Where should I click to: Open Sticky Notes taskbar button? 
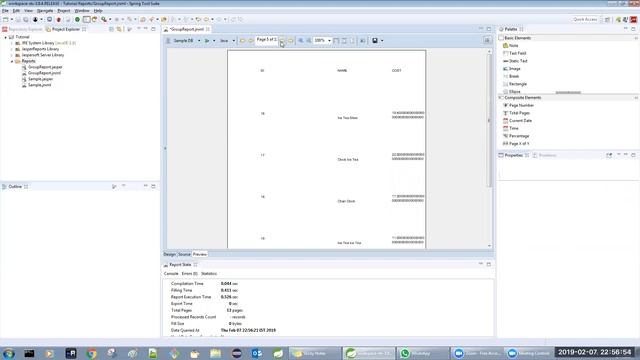click(x=314, y=353)
